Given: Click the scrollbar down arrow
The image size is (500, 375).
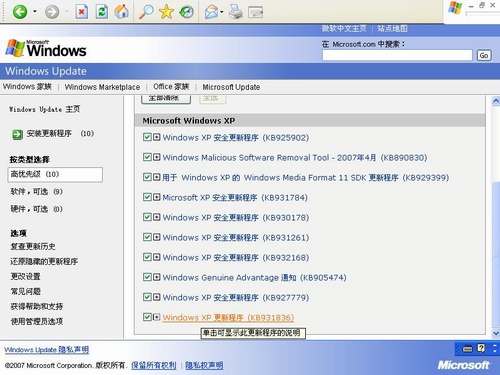Looking at the screenshot, I should tap(496, 333).
